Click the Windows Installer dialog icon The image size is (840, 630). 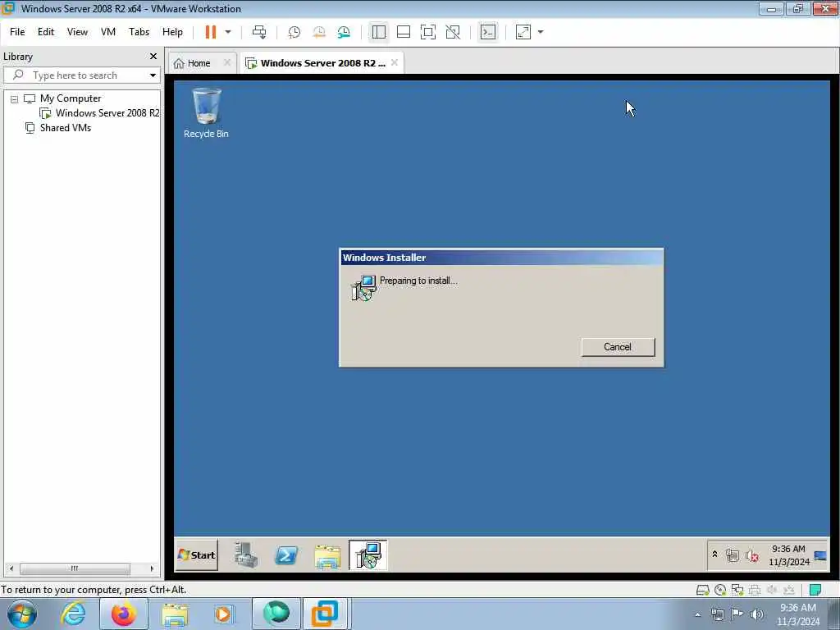click(363, 288)
